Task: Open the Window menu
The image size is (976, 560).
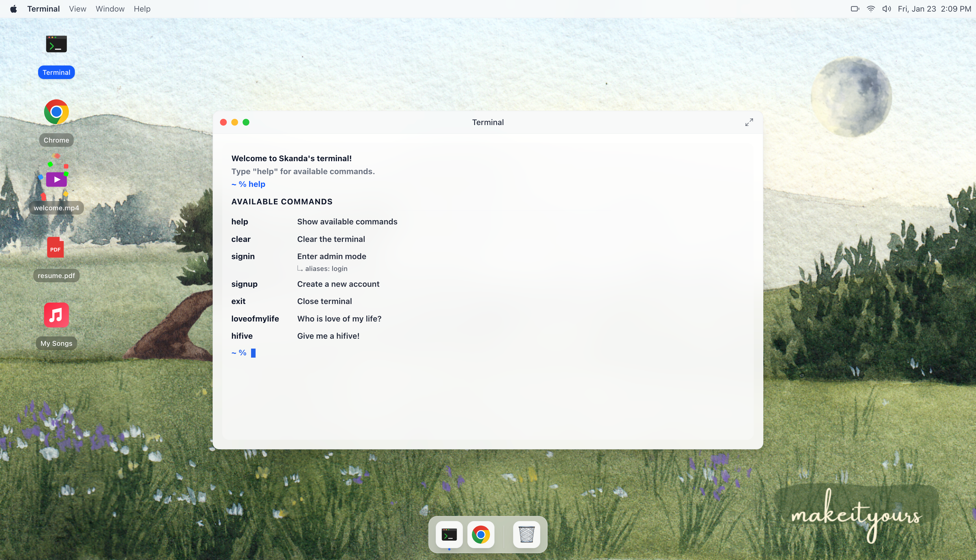Action: [x=110, y=9]
